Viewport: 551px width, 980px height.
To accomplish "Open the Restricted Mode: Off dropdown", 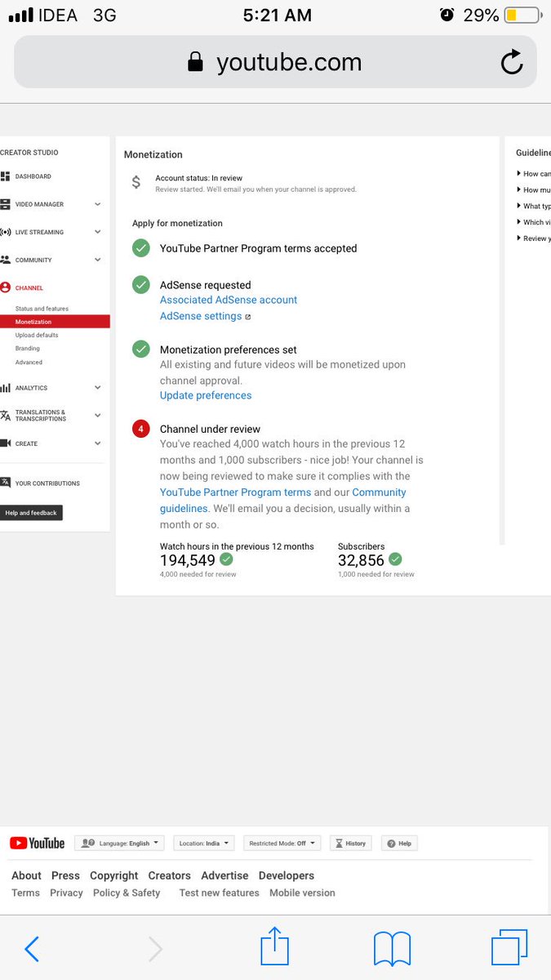I will [282, 843].
